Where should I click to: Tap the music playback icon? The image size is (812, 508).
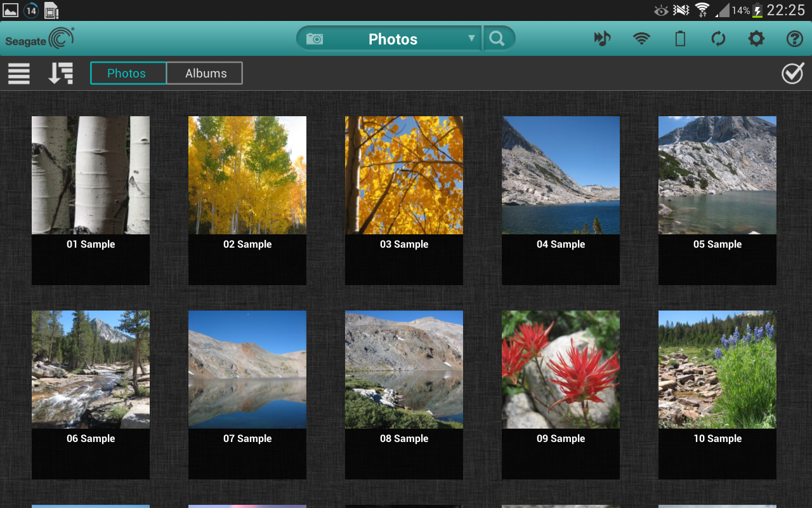click(x=602, y=39)
